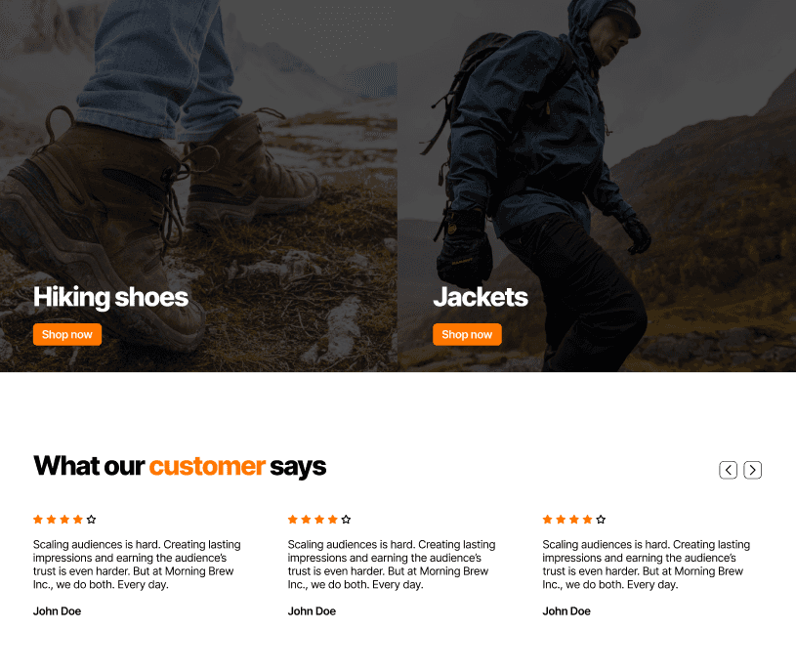Click John Doe name in third review
Viewport: 796px width, 672px height.
coord(566,611)
